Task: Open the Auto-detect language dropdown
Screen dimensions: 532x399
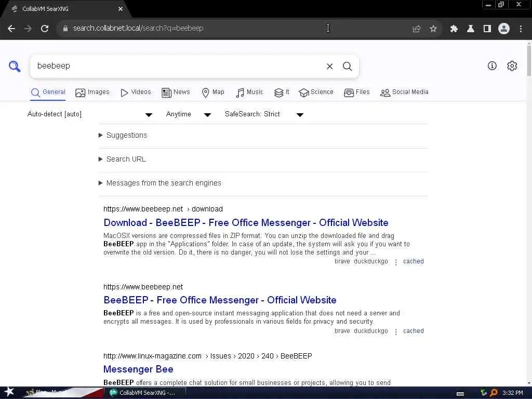Action: tap(90, 114)
